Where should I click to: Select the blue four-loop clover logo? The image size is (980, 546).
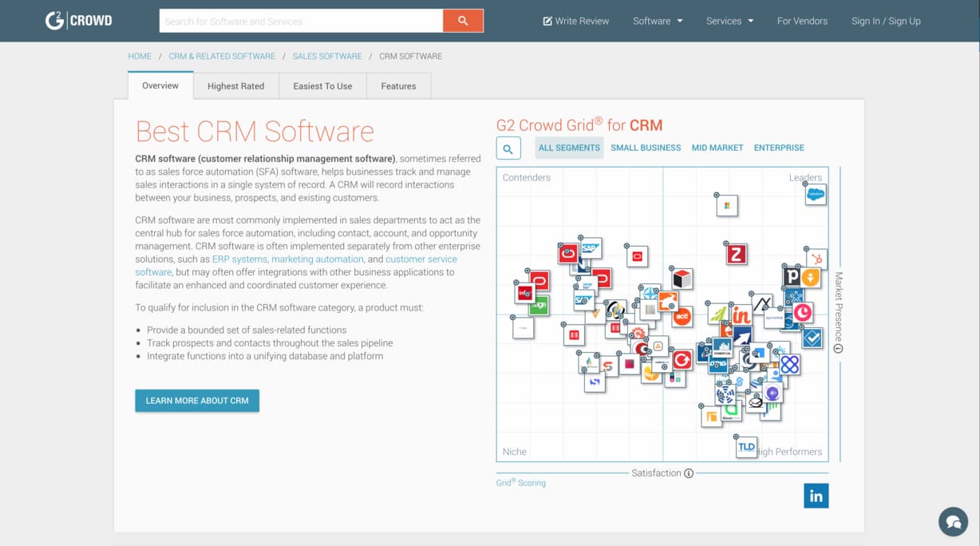[789, 364]
